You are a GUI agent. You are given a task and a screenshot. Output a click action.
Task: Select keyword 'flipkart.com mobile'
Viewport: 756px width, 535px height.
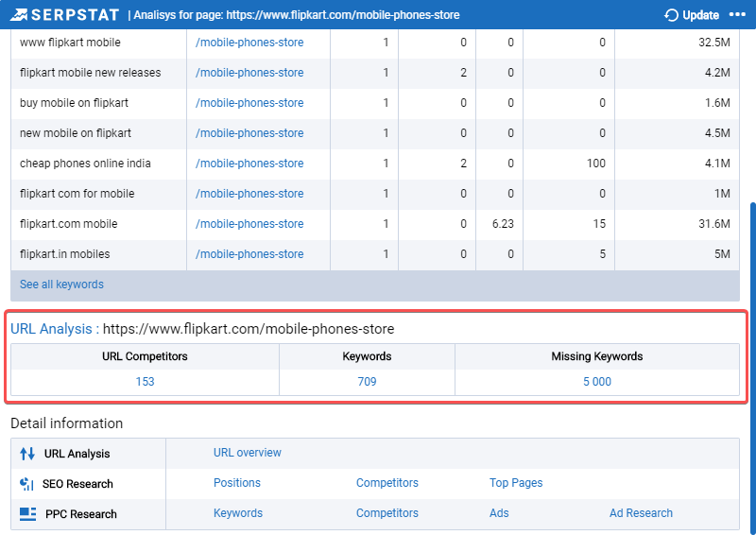[x=68, y=224]
